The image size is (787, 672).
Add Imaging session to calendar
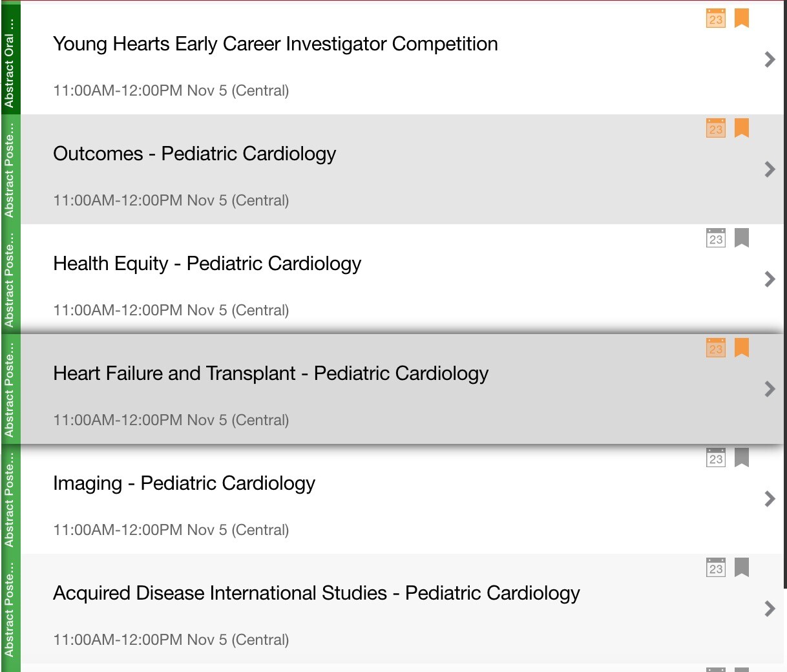click(716, 457)
